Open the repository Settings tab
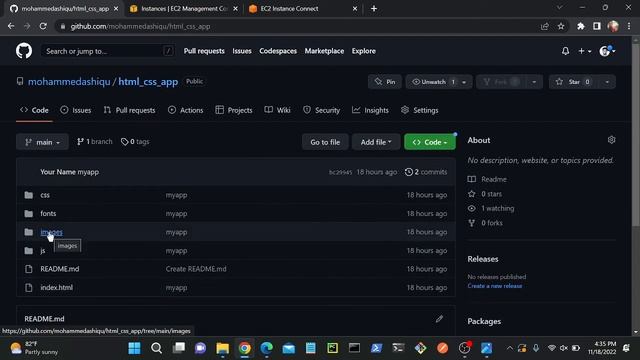The height and width of the screenshot is (360, 640). click(420, 110)
